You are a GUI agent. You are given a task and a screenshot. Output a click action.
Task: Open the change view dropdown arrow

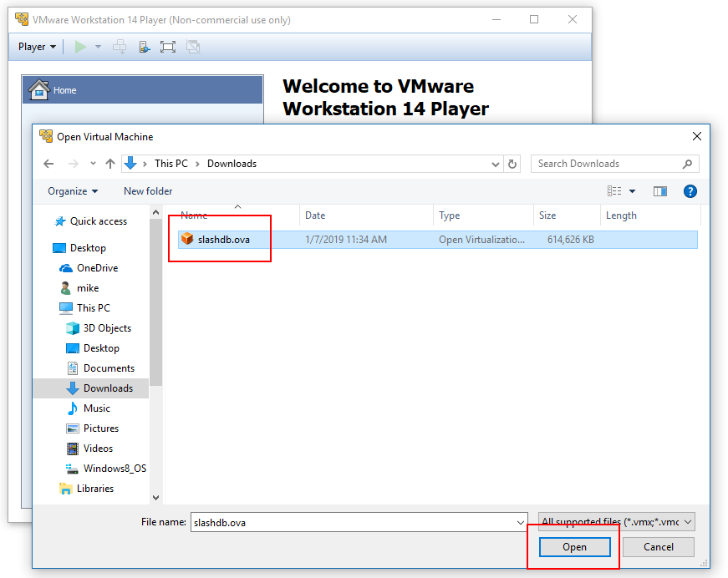point(632,191)
